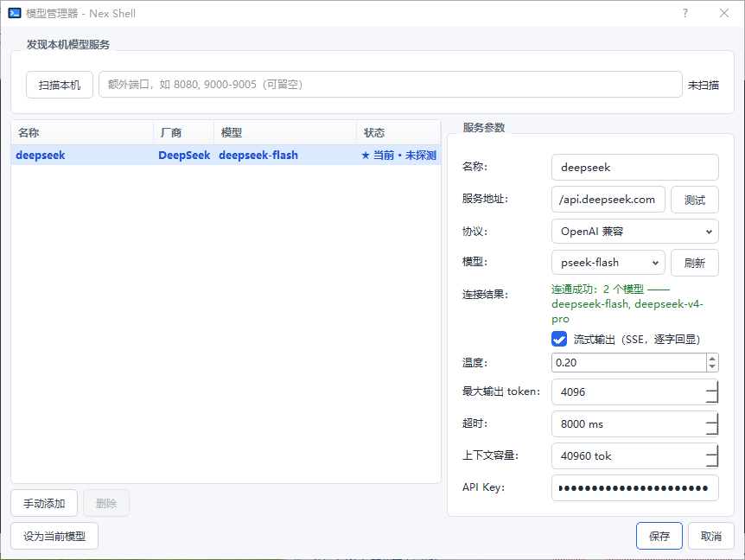Expand the 模型 dropdown showing pseek-flash
Screen dimensions: 745x560
[608, 263]
